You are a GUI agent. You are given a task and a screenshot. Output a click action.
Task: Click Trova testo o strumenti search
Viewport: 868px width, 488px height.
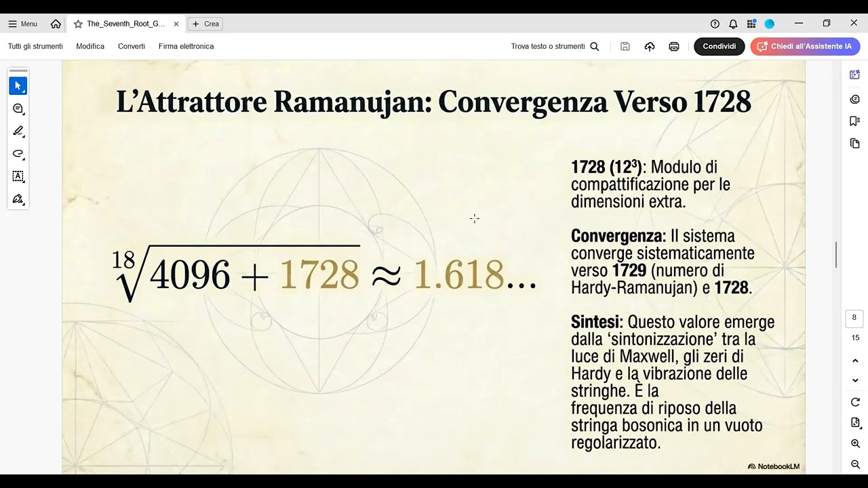point(548,46)
